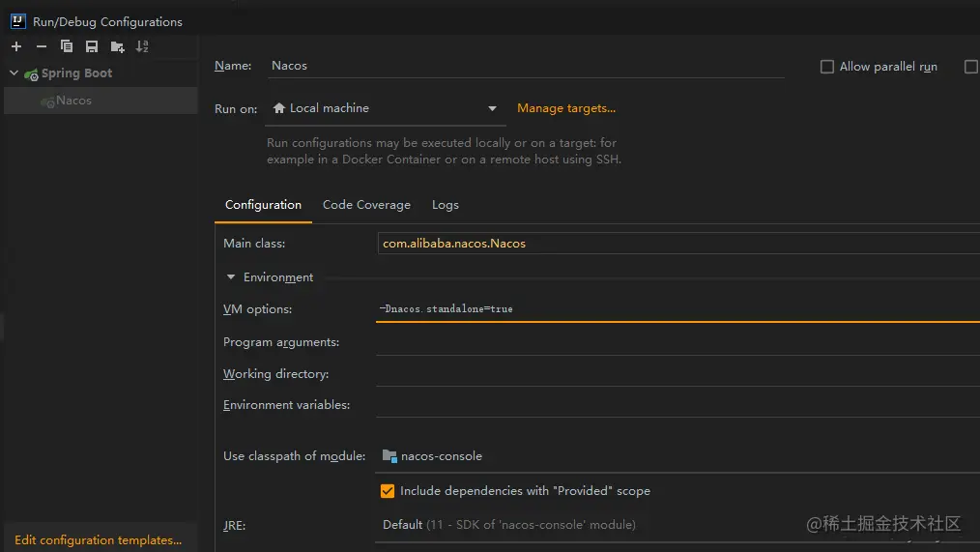
Task: Switch to the Logs tab
Action: 445,205
